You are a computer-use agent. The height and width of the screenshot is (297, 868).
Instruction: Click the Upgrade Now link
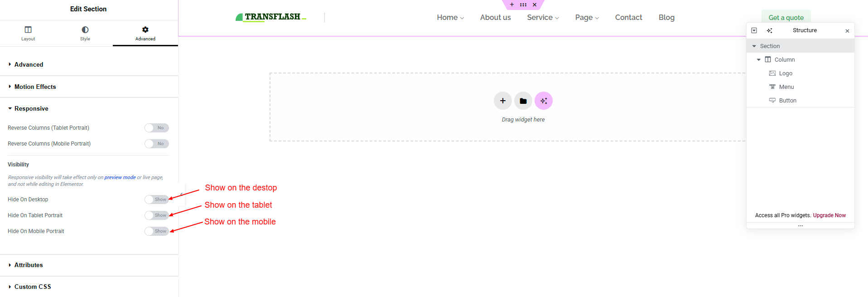829,215
